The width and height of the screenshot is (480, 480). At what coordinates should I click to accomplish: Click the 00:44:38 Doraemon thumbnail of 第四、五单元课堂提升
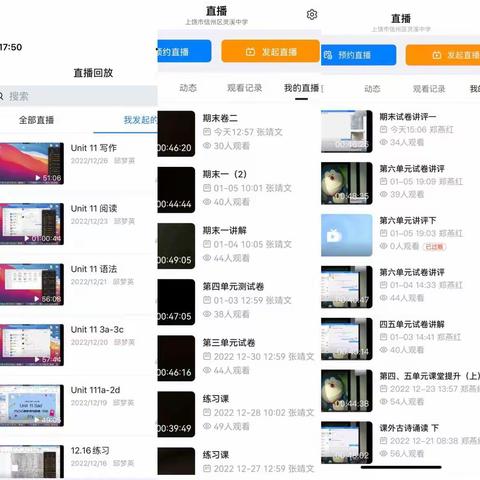point(347,391)
